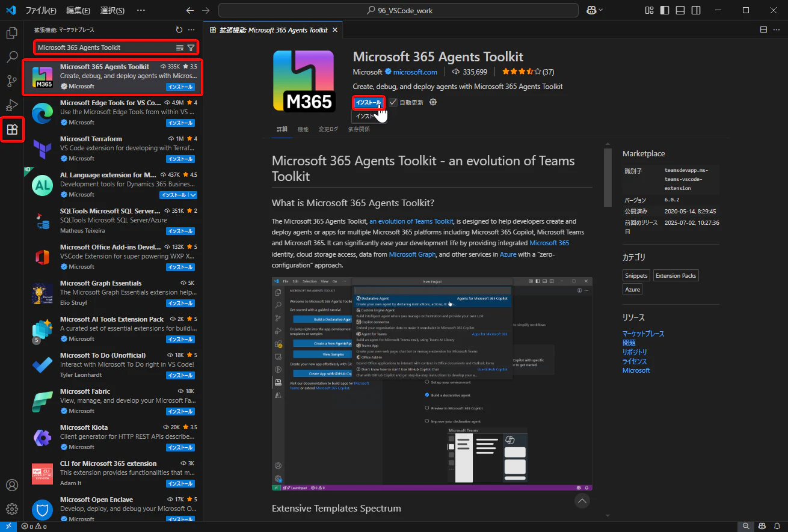
Task: Open the Customize Layout icon
Action: (x=649, y=10)
